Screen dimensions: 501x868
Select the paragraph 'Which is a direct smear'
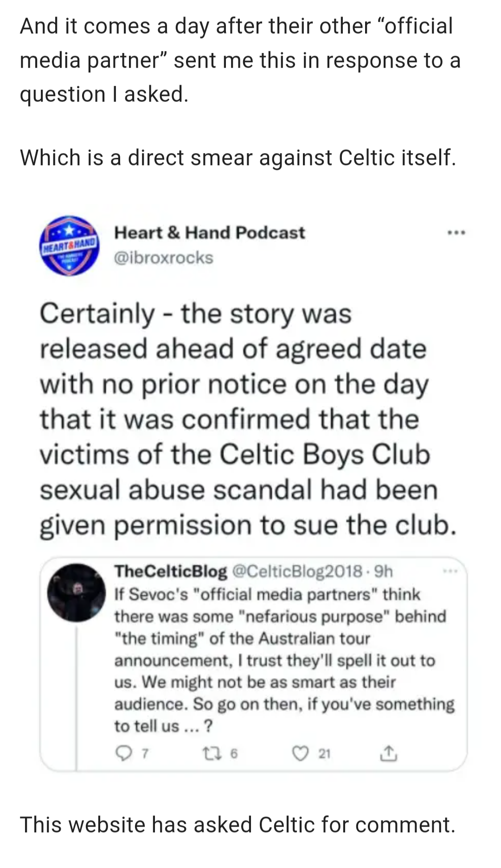tap(238, 158)
